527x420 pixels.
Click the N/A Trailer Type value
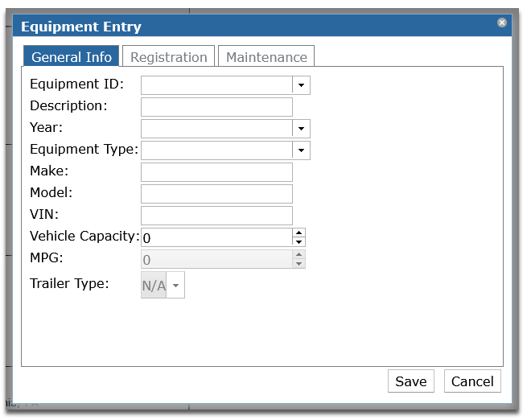tap(154, 286)
